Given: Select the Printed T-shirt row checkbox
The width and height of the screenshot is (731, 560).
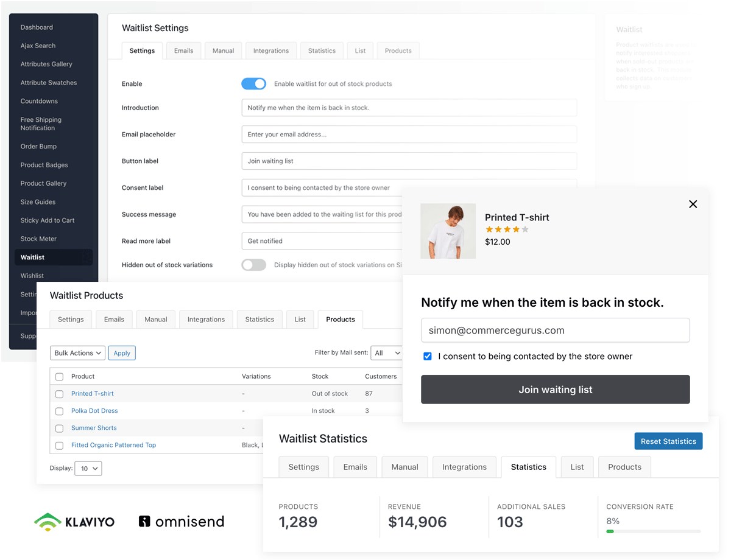Looking at the screenshot, I should (x=59, y=394).
